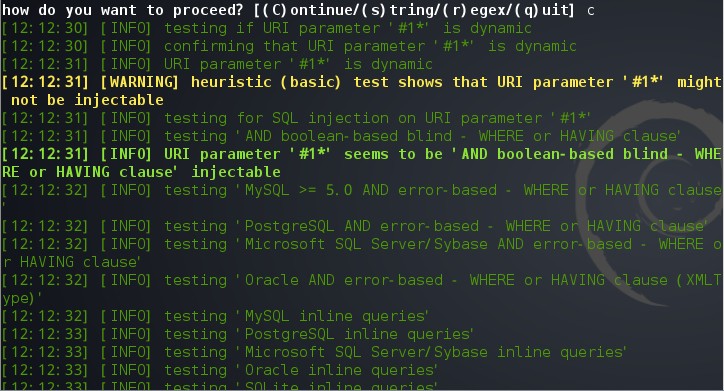
Task: Click the 'not be injectable' warning continuation line
Action: [87, 100]
